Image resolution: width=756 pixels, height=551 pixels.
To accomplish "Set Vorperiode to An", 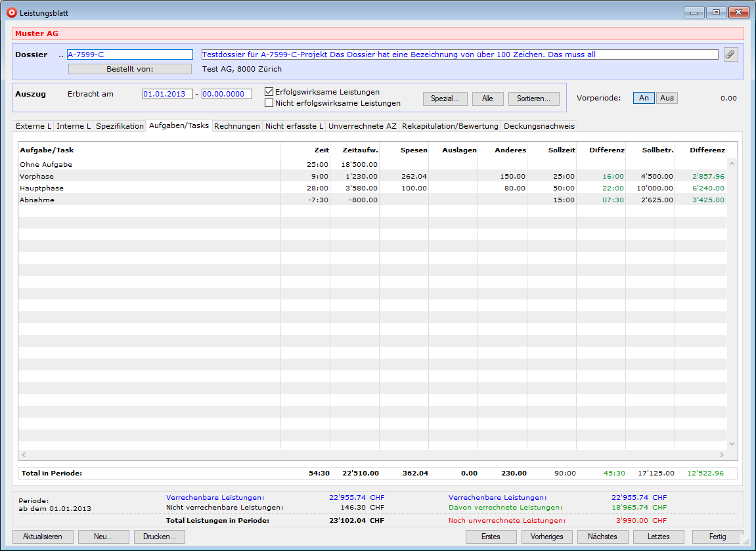I will click(x=644, y=98).
